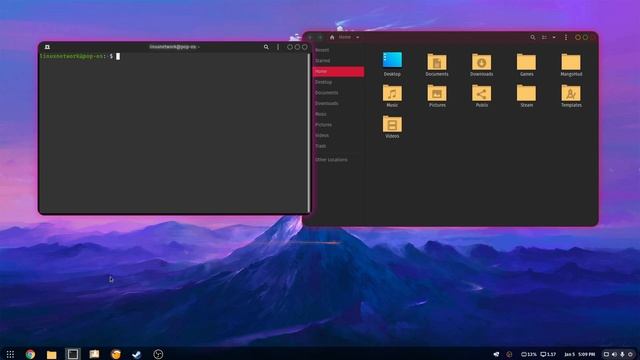The image size is (640, 360).
Task: Open the Games folder
Action: [527, 62]
